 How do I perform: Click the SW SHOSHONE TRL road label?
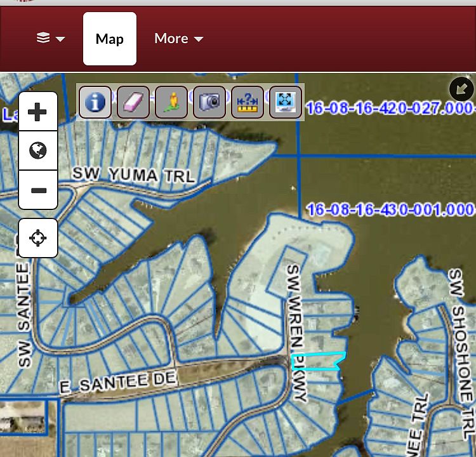click(x=461, y=354)
